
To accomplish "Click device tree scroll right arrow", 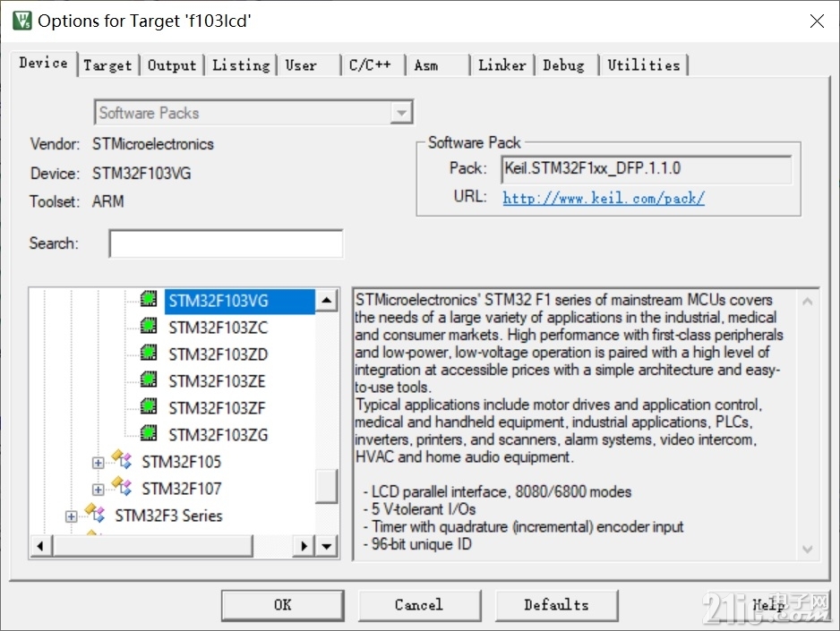I will [304, 547].
